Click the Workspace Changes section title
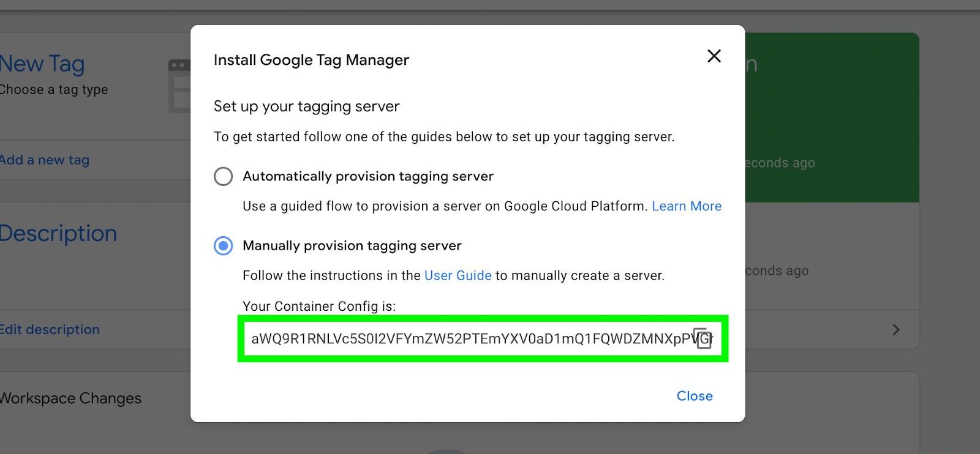Viewport: 980px width, 454px height. [x=70, y=398]
